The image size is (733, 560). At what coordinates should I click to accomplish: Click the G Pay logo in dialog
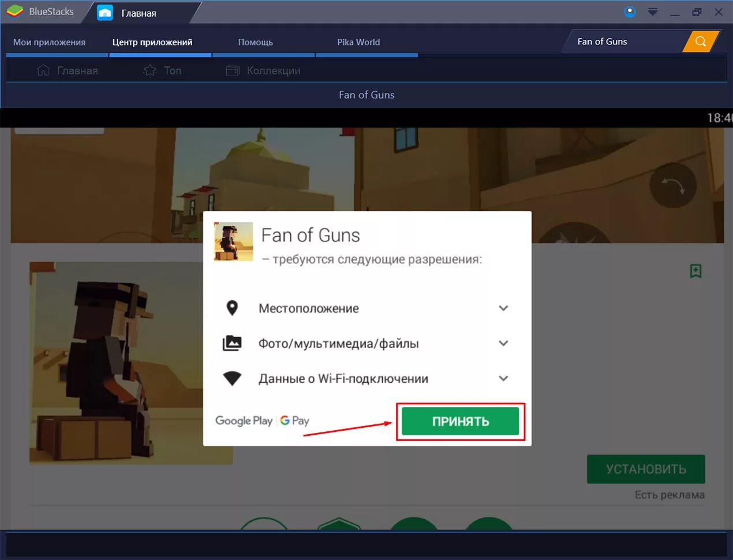pyautogui.click(x=295, y=421)
